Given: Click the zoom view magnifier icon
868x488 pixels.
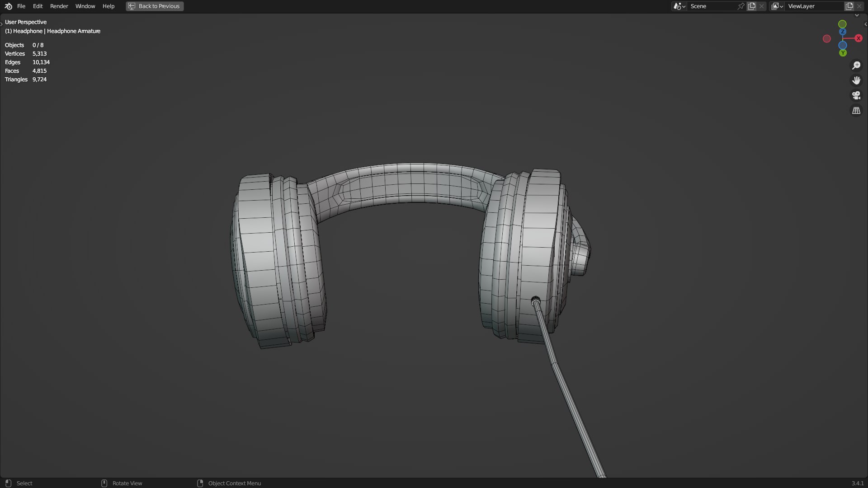Looking at the screenshot, I should [x=856, y=66].
